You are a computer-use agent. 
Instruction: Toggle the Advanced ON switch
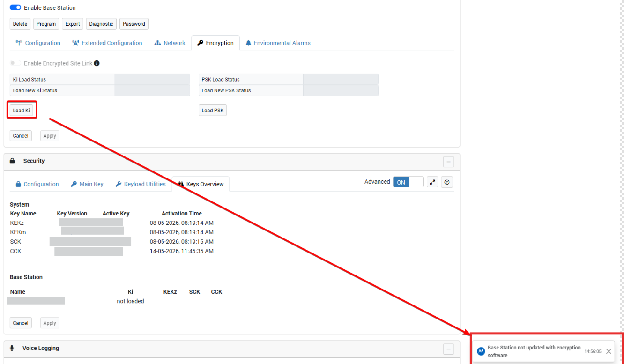[409, 182]
